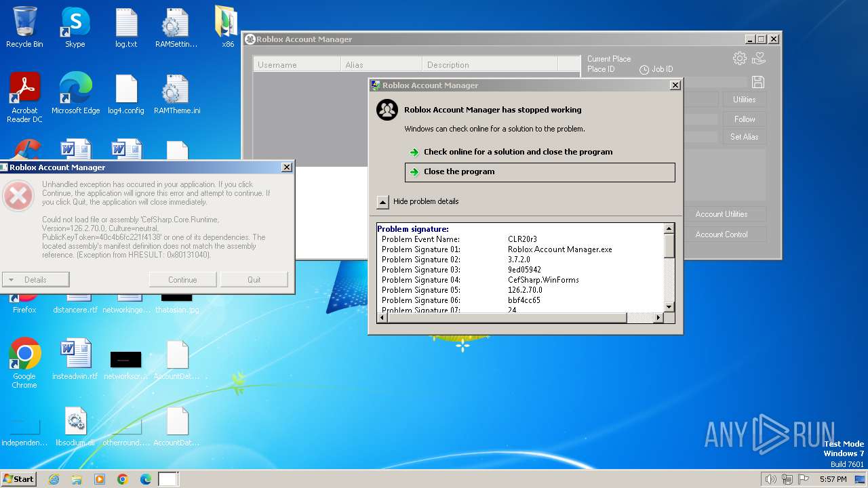Select 'CefSharp.WinForms' signature value

(x=543, y=280)
